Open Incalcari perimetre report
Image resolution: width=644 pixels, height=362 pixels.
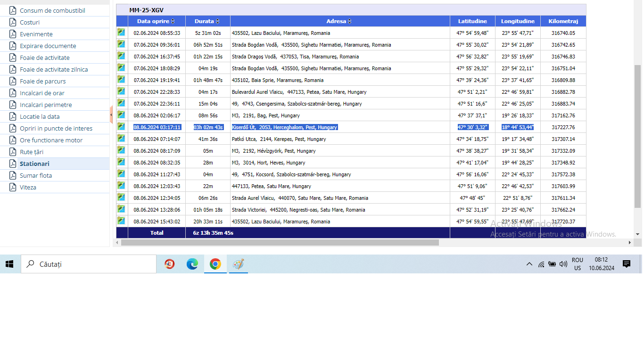46,105
